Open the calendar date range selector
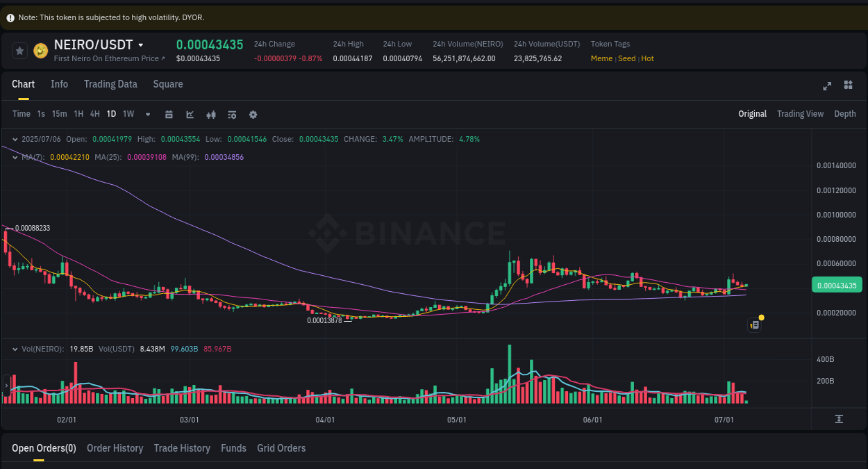The width and height of the screenshot is (868, 469). pyautogui.click(x=169, y=114)
